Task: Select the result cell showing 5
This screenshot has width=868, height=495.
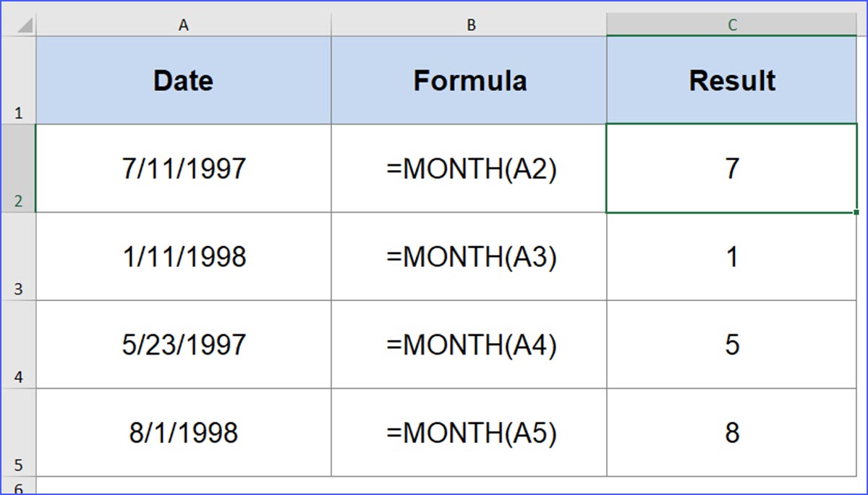Action: (x=732, y=344)
